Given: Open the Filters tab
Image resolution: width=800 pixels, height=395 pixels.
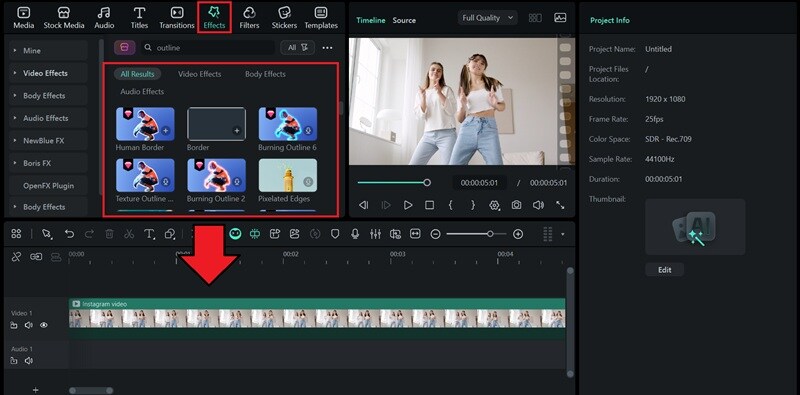Looking at the screenshot, I should (249, 18).
